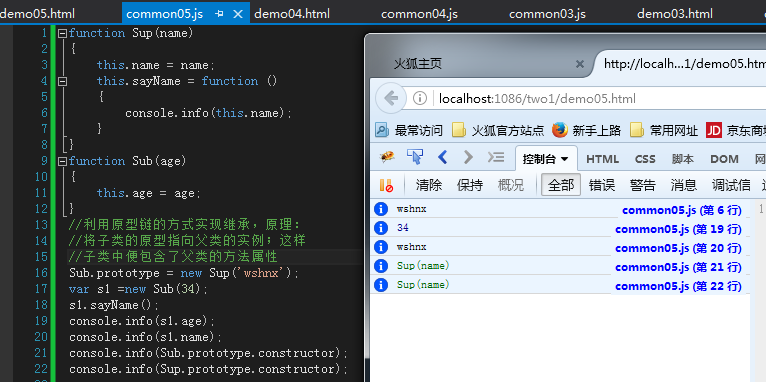Open common05.js (第 21 行) source link
This screenshot has width=766, height=382.
click(678, 268)
